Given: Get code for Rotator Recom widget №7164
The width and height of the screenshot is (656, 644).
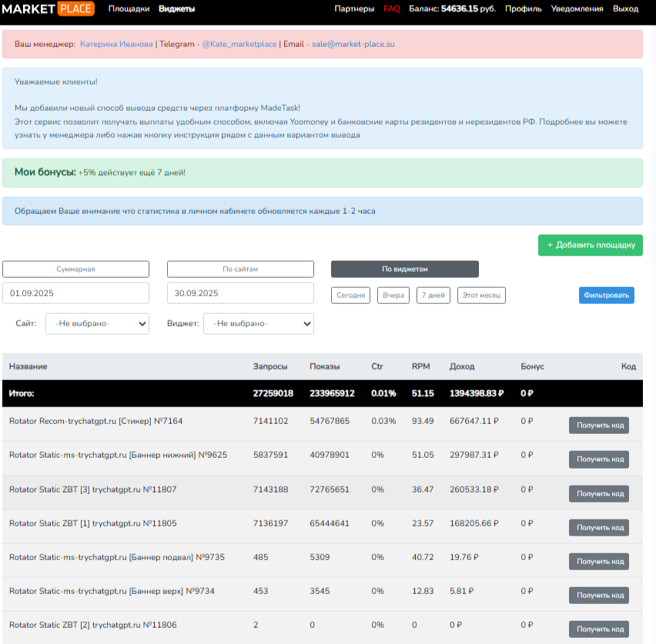Looking at the screenshot, I should pyautogui.click(x=598, y=425).
